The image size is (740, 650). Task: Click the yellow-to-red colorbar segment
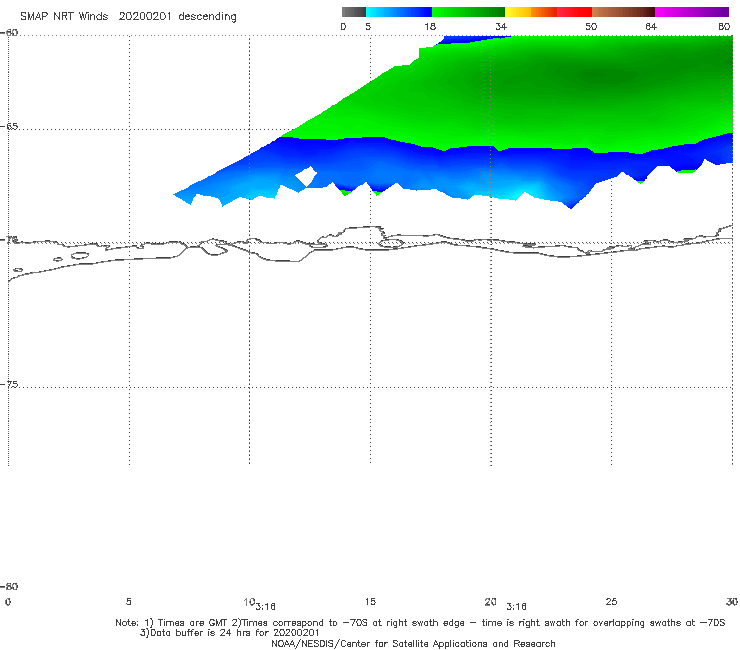pos(548,12)
